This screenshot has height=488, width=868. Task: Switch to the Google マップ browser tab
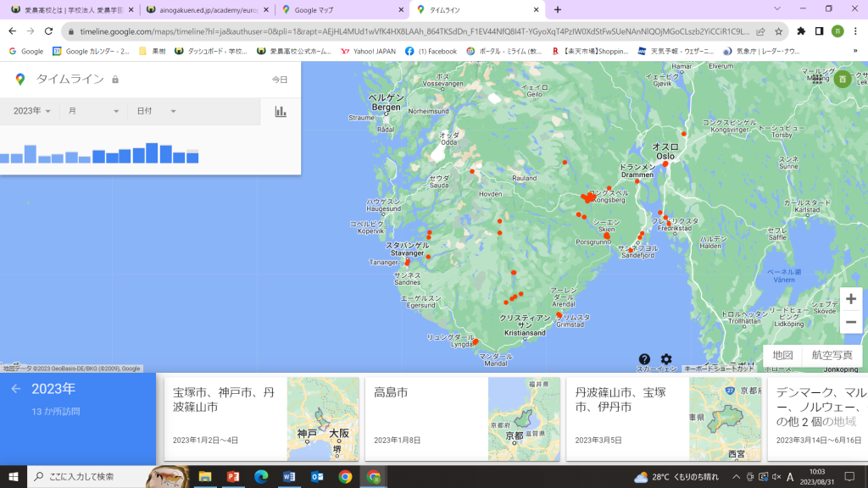coord(339,9)
